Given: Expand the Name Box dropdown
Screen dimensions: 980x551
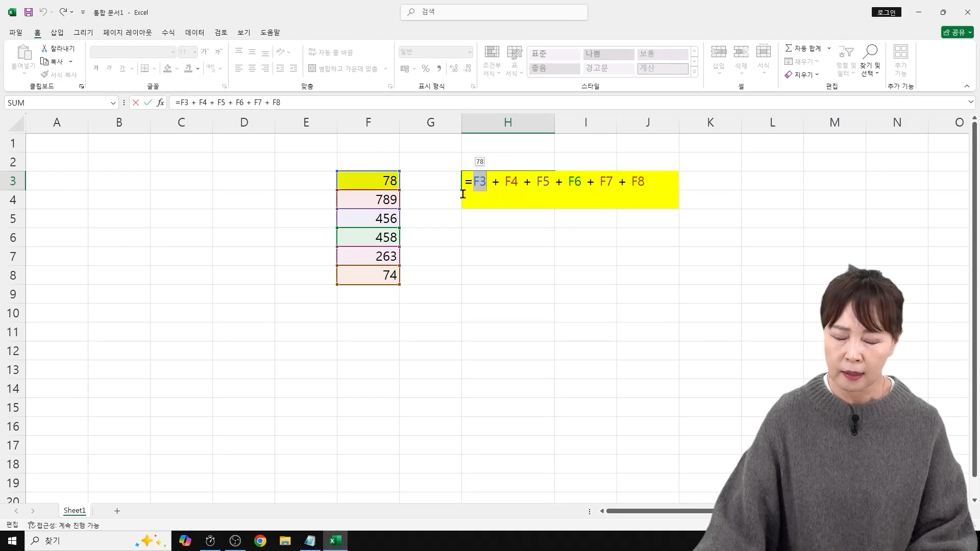Looking at the screenshot, I should pyautogui.click(x=113, y=103).
